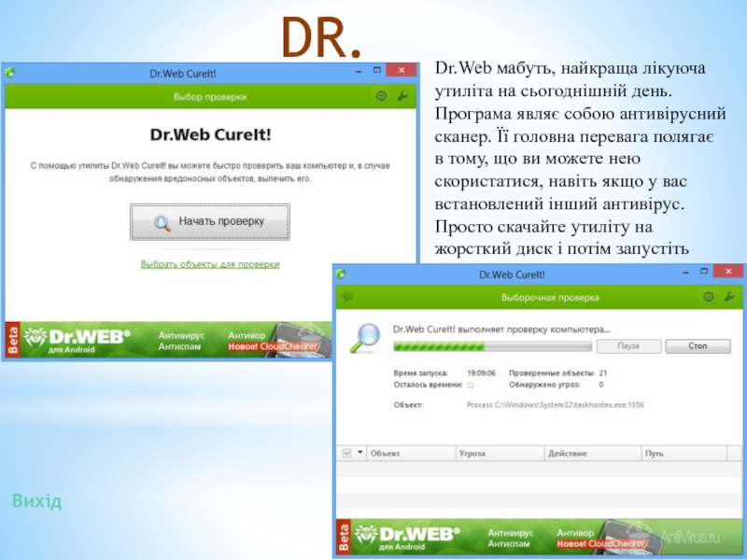This screenshot has height=560, width=747.
Task: Click Dr.Web app icon in scan window title bar
Action: tap(341, 273)
